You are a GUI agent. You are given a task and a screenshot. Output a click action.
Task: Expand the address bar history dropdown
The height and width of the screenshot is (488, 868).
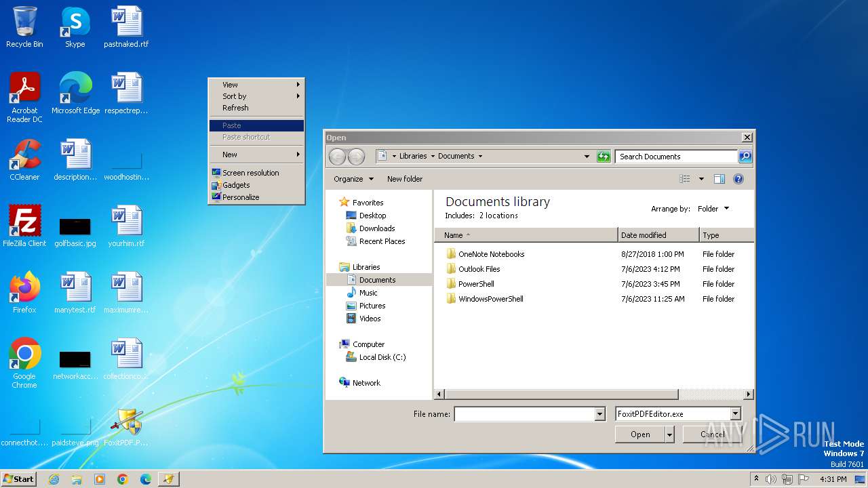tap(587, 157)
